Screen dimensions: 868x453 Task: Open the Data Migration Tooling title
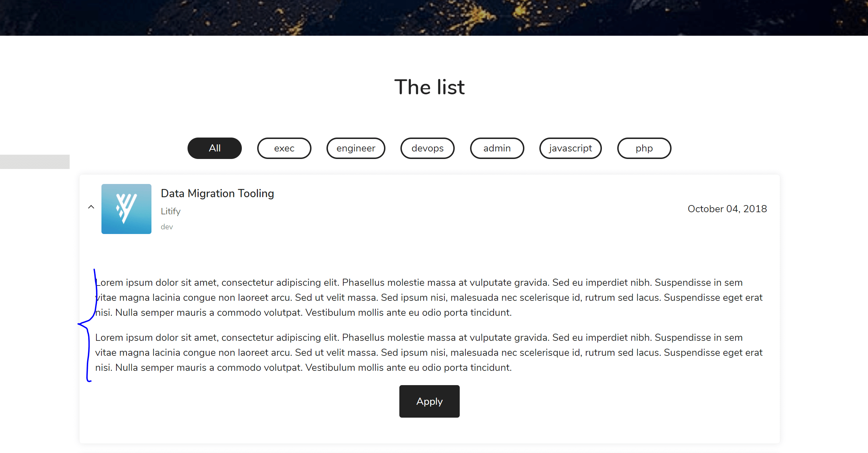pos(218,193)
